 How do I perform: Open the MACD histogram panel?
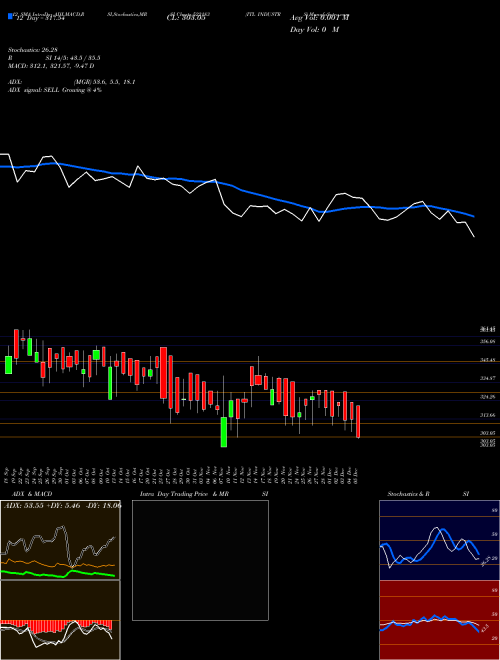coord(60,620)
